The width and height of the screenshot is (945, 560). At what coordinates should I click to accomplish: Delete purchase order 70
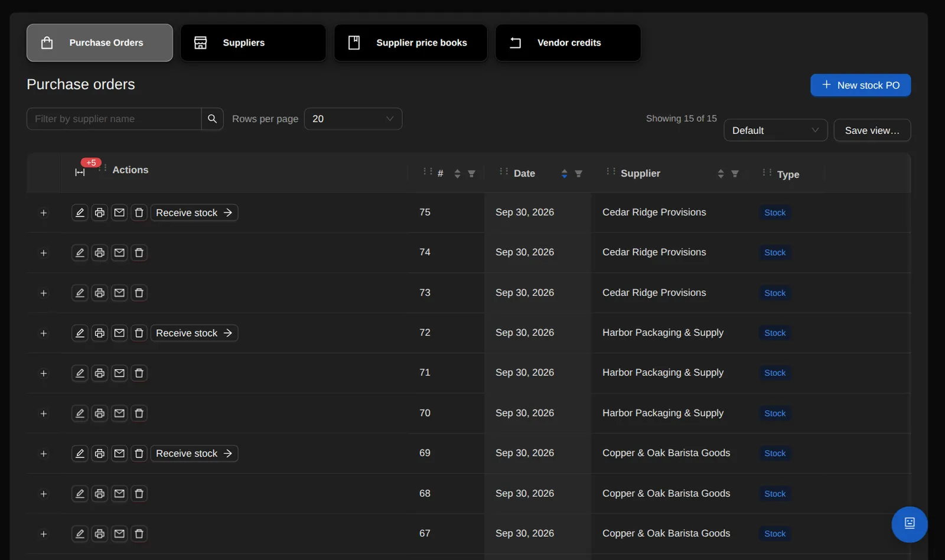point(139,414)
